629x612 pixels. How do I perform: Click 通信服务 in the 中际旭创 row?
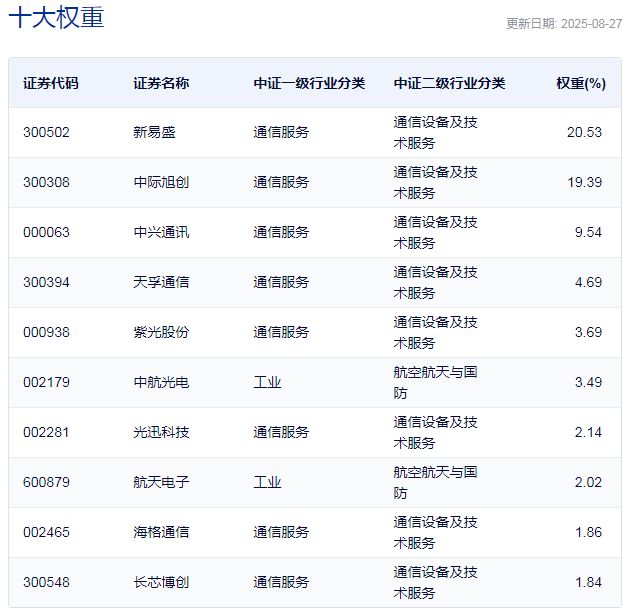(x=281, y=182)
